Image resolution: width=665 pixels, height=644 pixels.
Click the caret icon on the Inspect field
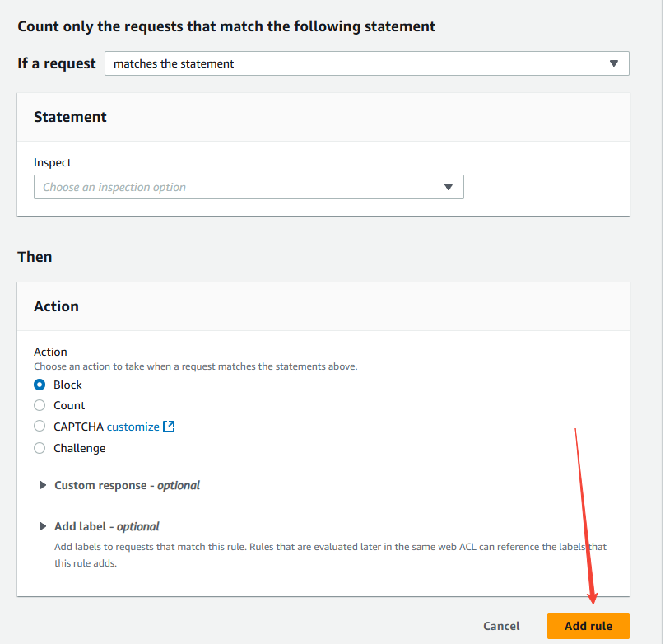click(x=449, y=187)
